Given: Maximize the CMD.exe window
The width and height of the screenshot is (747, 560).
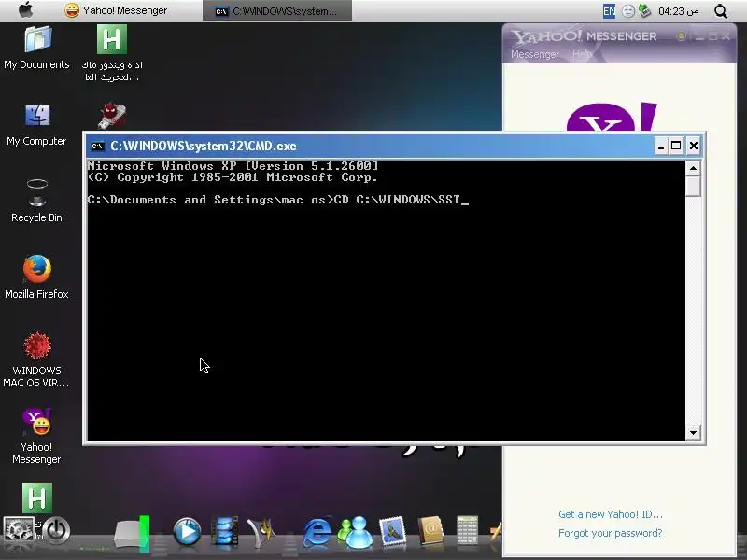Looking at the screenshot, I should (676, 146).
